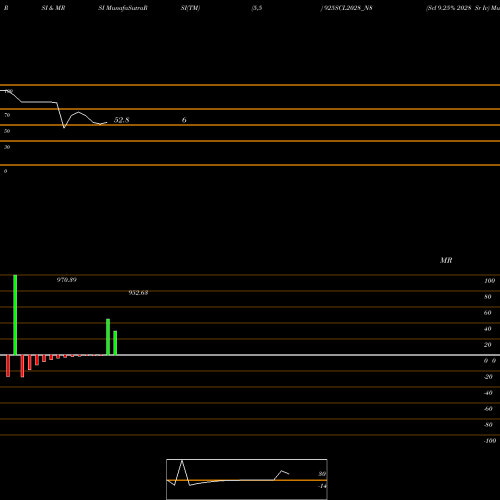Click the "MR" panel label

pyautogui.click(x=446, y=260)
